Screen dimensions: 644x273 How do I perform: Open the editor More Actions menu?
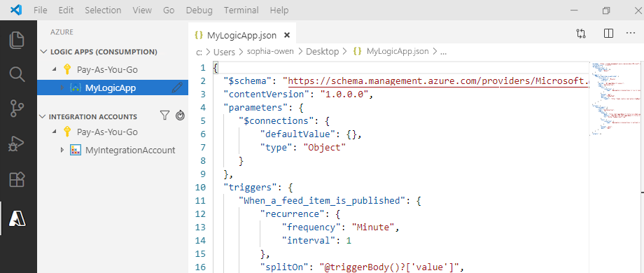click(x=631, y=34)
